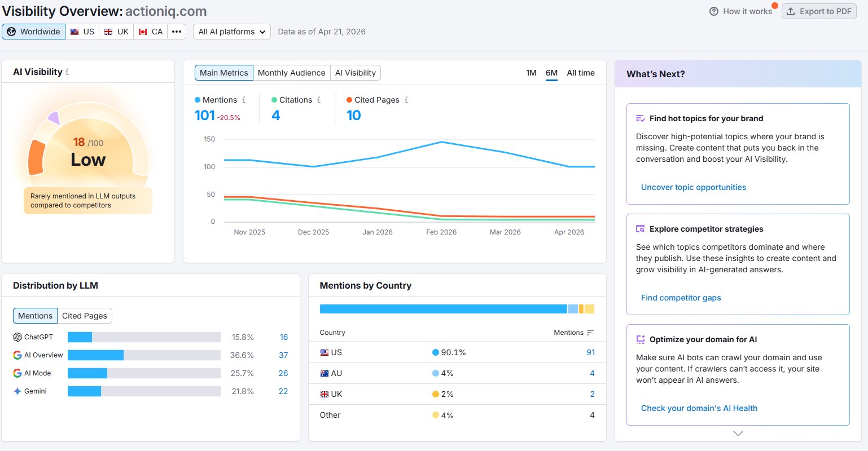Click the Google icon beside AI Overview
The image size is (868, 451).
tap(17, 355)
